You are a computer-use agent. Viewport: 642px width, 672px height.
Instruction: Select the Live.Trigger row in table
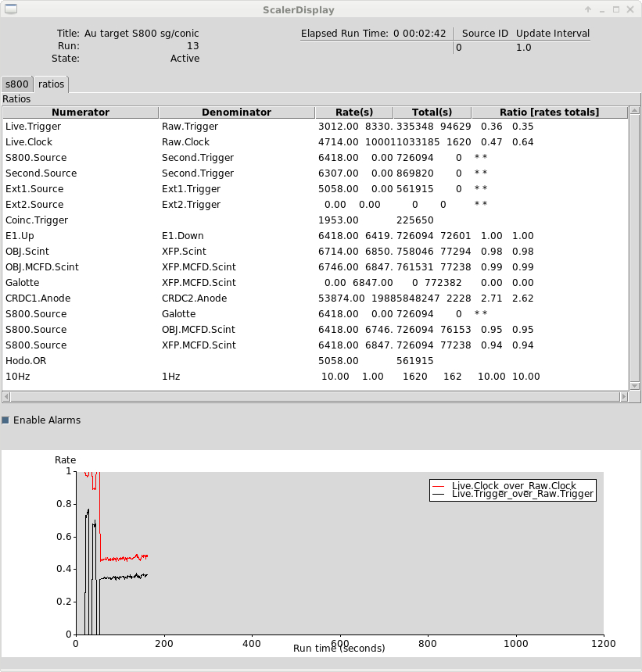[x=315, y=127]
